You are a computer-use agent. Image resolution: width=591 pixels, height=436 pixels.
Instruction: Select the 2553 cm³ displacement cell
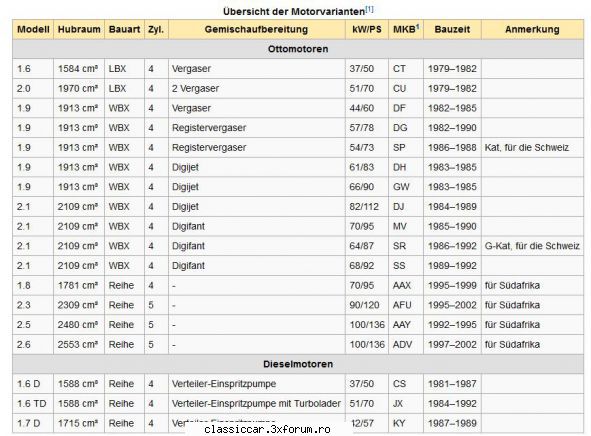pos(79,344)
